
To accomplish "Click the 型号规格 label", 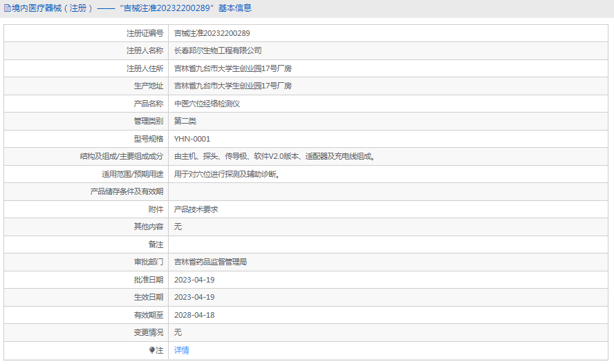I will [149, 139].
